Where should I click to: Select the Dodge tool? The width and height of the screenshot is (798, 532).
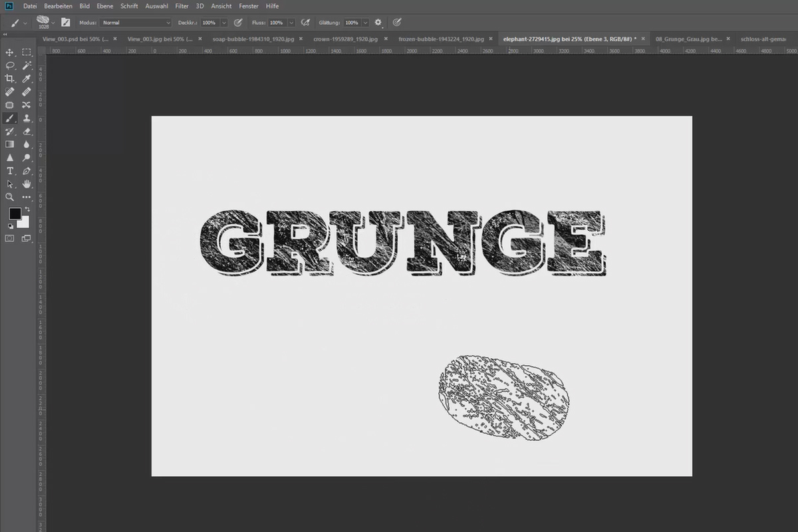coord(27,158)
